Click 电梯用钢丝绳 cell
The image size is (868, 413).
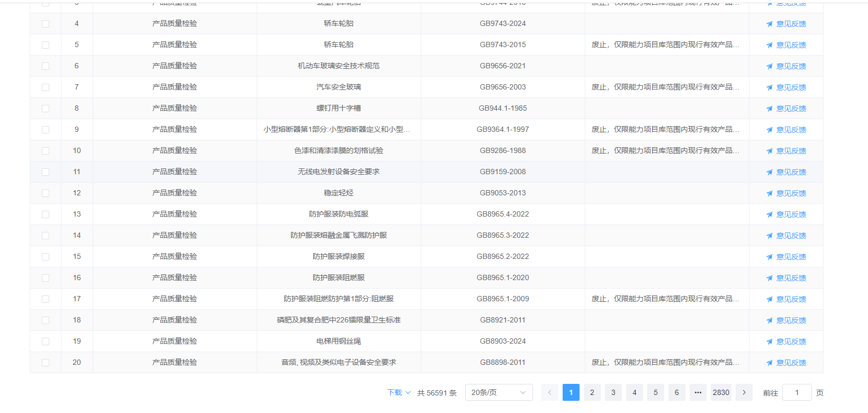(339, 341)
